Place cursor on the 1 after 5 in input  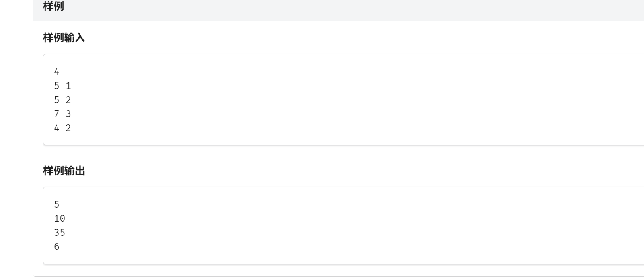coord(68,86)
